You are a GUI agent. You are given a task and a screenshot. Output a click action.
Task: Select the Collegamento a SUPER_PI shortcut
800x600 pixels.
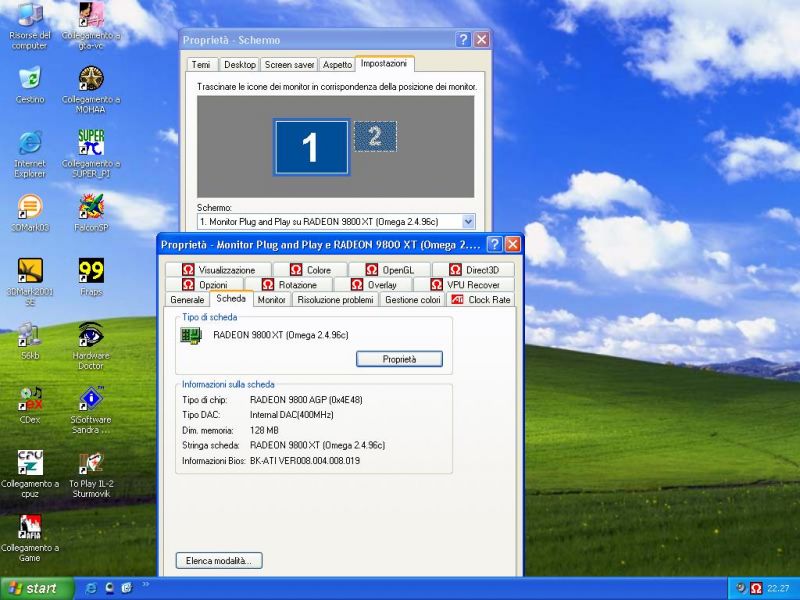point(91,154)
